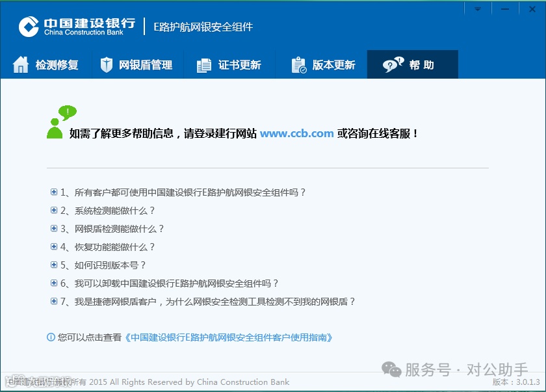Viewport: 546px width, 392px height.
Task: Close the E路护航 window
Action: (x=532, y=9)
